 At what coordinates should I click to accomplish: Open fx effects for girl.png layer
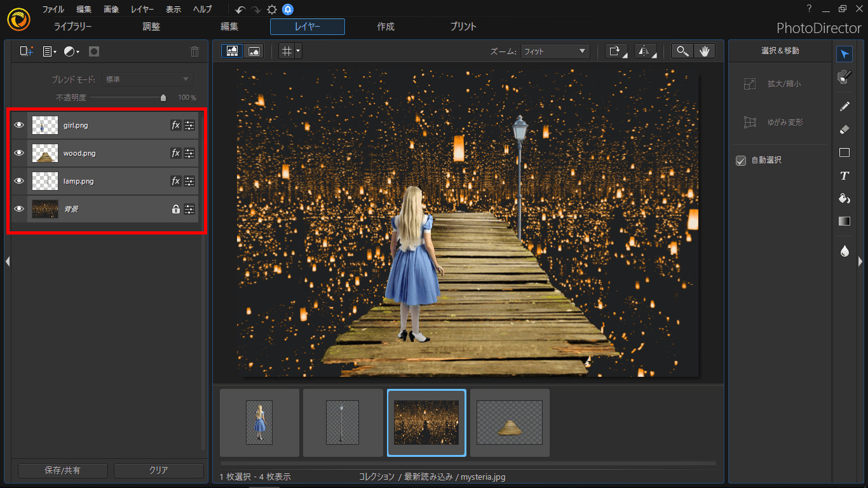pos(175,125)
